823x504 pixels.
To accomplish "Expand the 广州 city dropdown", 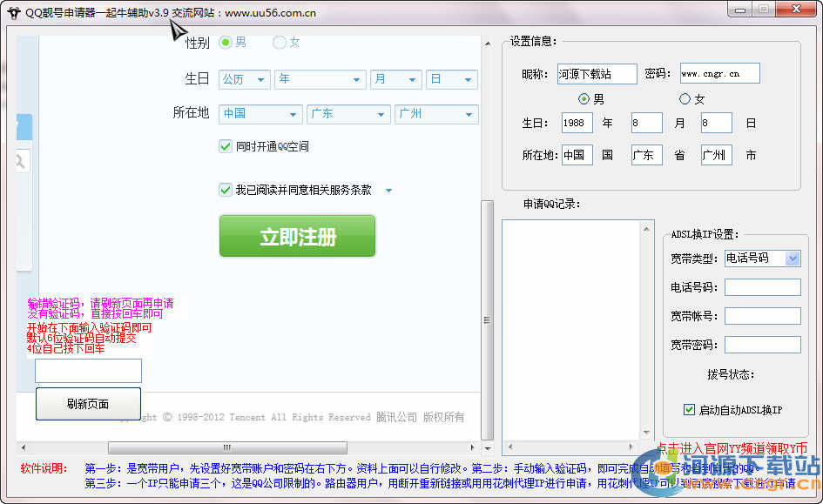I will [x=435, y=114].
